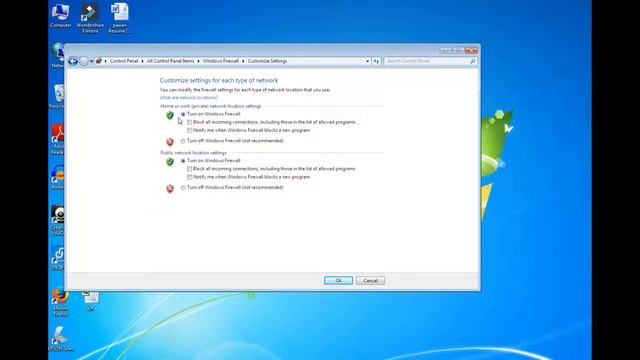Click the Customize Settings breadcrumb
This screenshot has height=360, width=640.
pyautogui.click(x=267, y=61)
